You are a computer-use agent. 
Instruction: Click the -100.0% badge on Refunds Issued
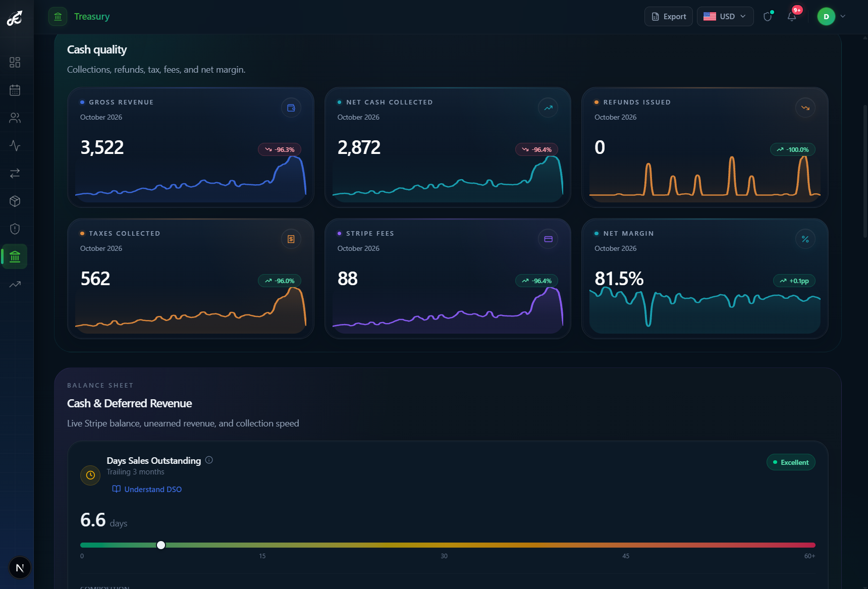(x=793, y=149)
